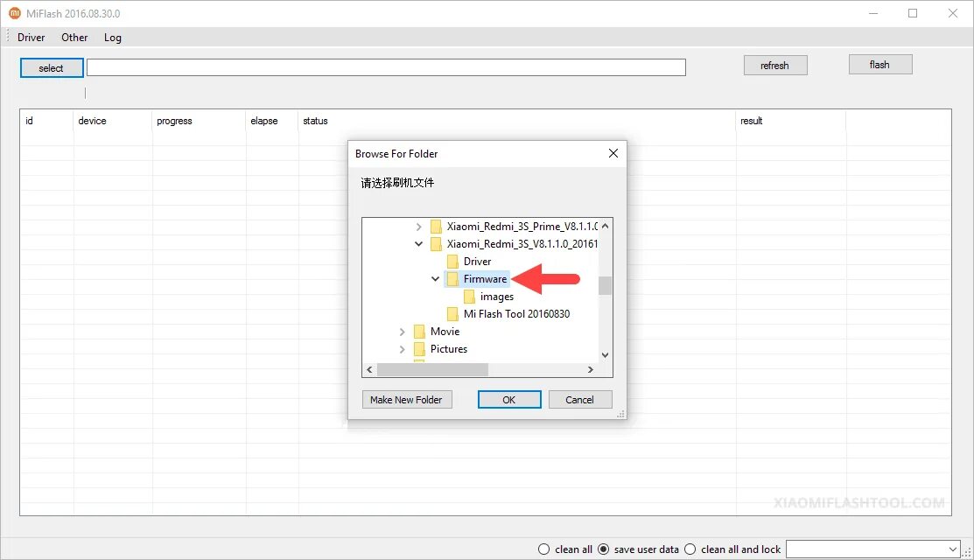Click the tree scroll right arrow

[591, 370]
